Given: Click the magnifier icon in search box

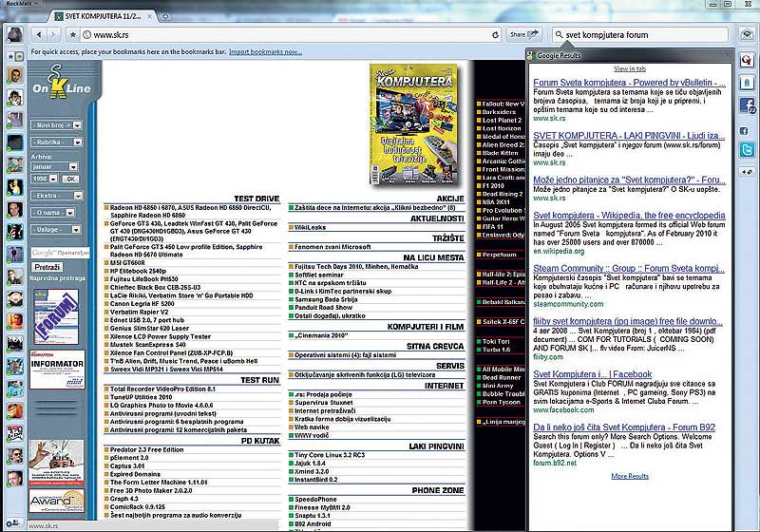Looking at the screenshot, I should [559, 35].
